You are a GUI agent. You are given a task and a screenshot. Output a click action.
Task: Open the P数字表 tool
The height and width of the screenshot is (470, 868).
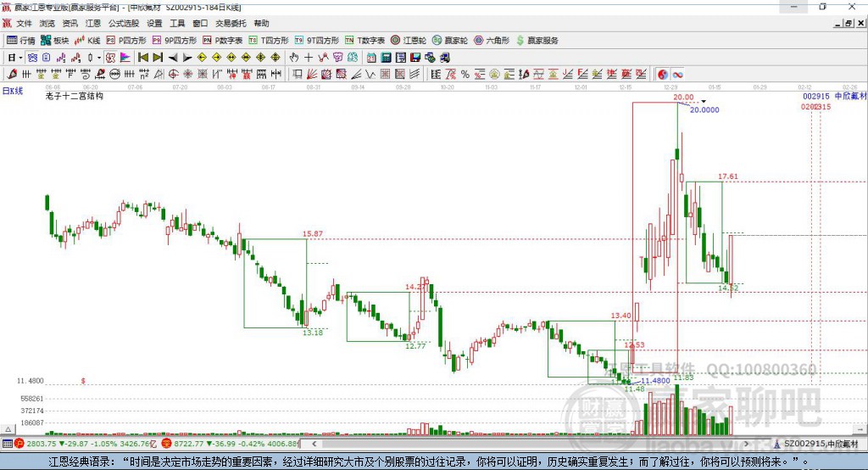pos(223,41)
